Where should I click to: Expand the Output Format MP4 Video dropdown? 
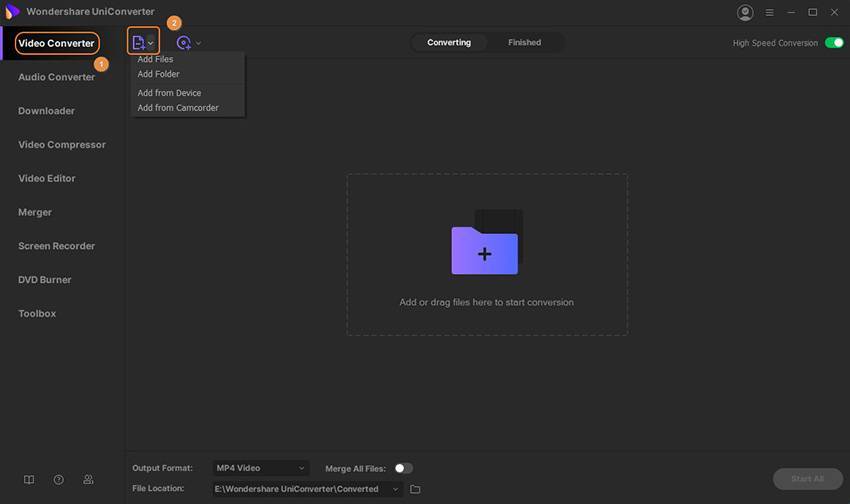[260, 468]
